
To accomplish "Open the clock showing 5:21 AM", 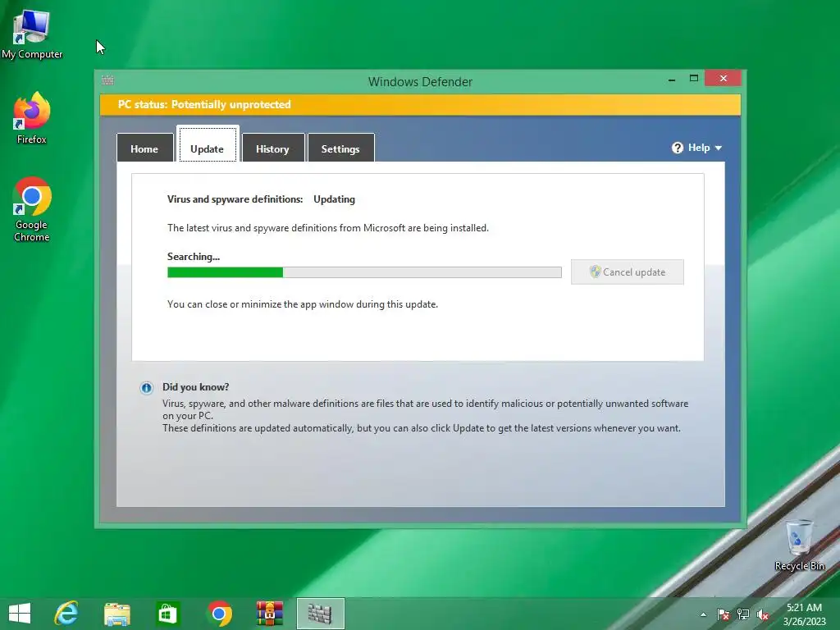I will tap(804, 614).
